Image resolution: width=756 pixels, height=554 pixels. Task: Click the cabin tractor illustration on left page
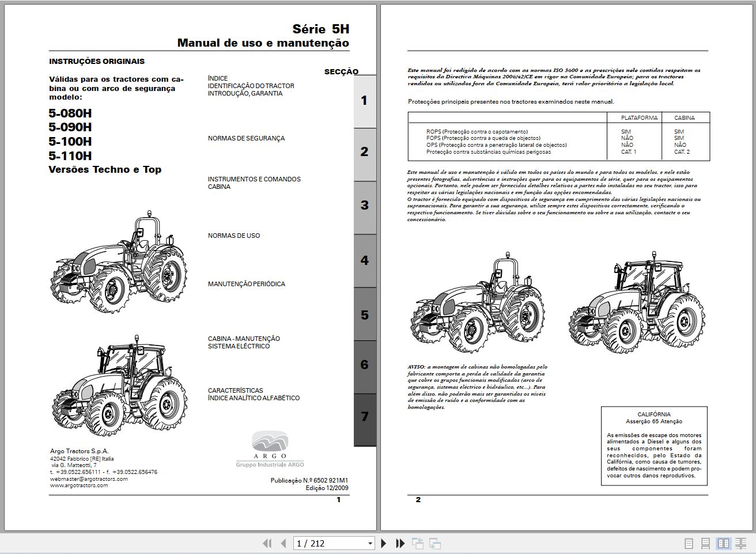pyautogui.click(x=119, y=379)
